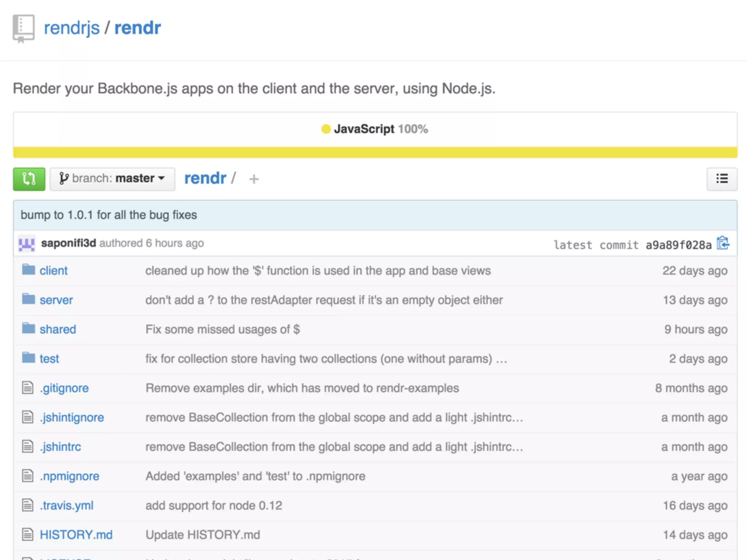The image size is (747, 560).
Task: Click the .travis.yml file icon
Action: click(28, 505)
